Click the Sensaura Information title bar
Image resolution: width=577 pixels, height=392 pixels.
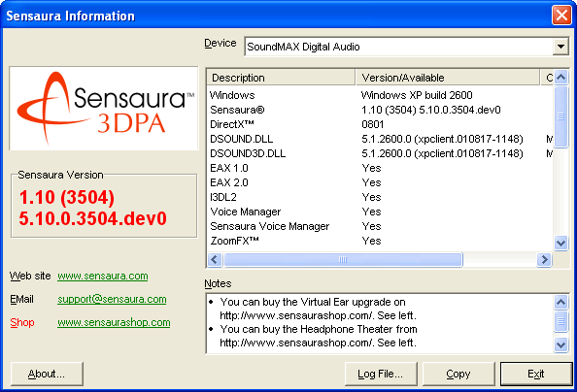276,16
